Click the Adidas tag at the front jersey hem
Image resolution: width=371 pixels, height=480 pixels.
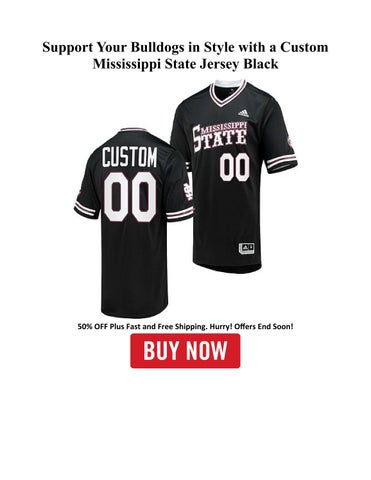pos(246,249)
